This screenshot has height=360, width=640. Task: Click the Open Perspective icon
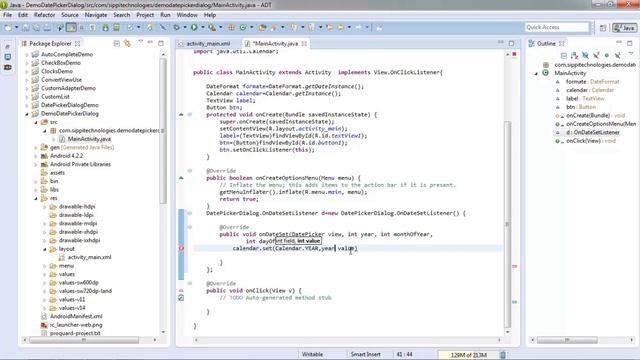pos(603,28)
